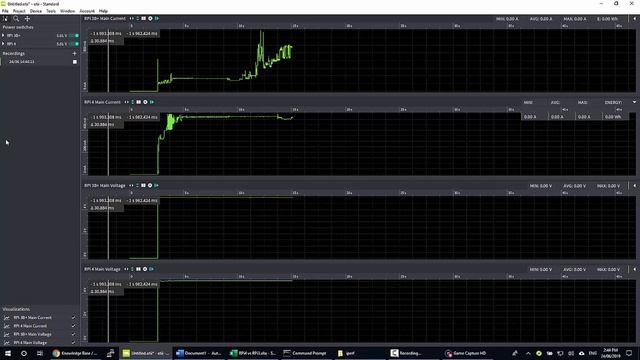Open the Account menu
Viewport: 640px width, 360px height.
click(87, 11)
